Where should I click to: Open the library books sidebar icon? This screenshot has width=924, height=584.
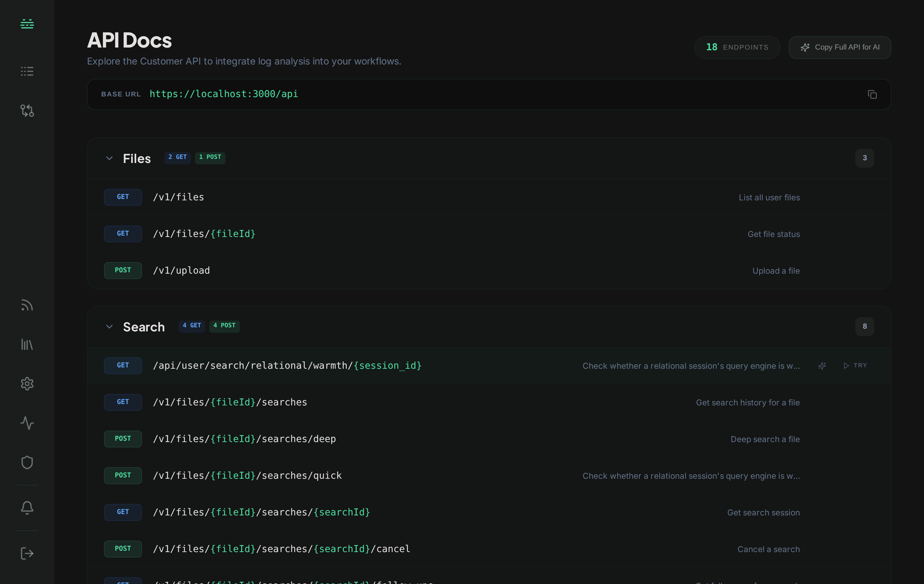pos(27,344)
